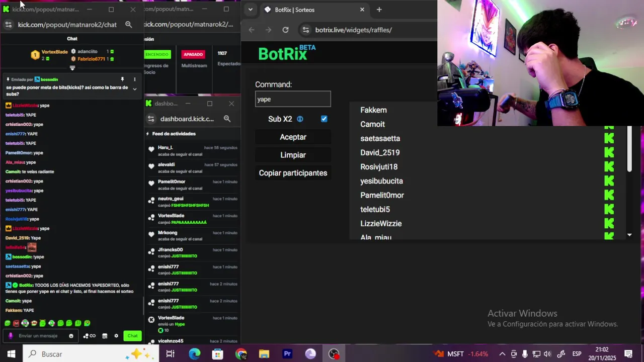Click the MSFT stock widget on taskbar
Image resolution: width=644 pixels, height=362 pixels.
[461, 354]
